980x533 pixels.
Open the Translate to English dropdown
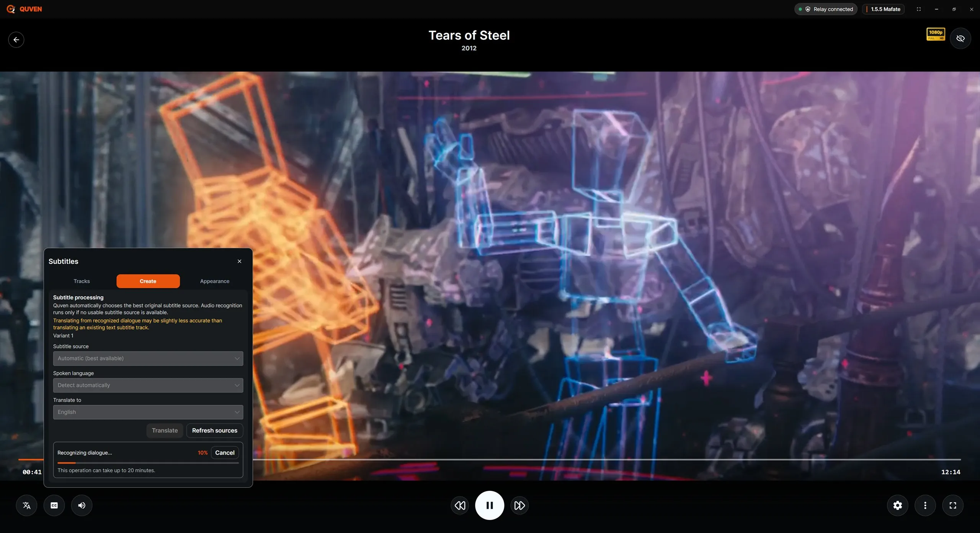click(x=148, y=412)
